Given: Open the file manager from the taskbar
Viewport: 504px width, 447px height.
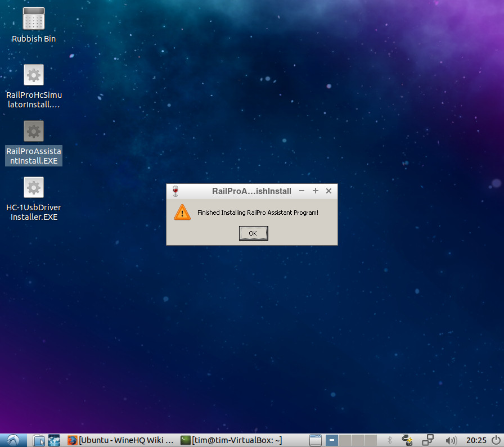Looking at the screenshot, I should [38, 440].
